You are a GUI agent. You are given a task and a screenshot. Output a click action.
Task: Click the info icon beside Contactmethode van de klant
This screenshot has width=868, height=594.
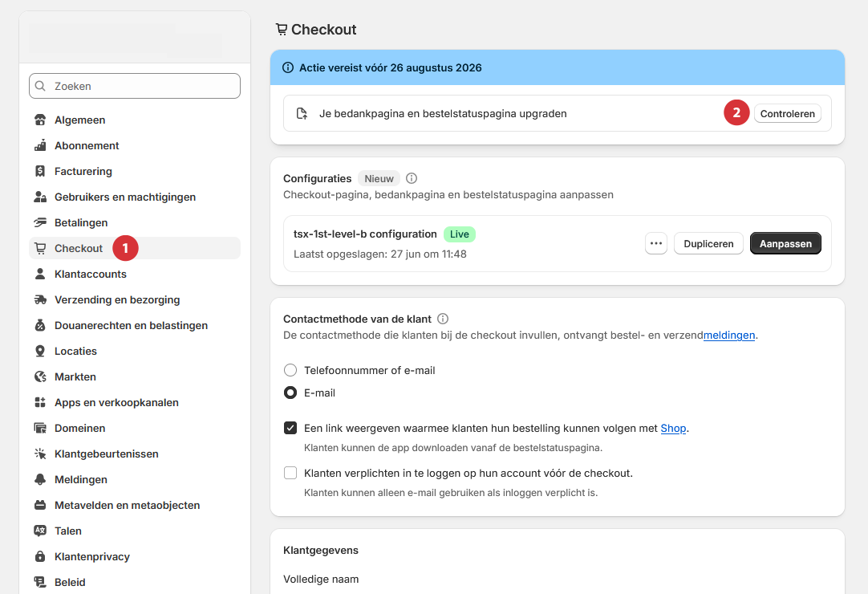point(442,319)
